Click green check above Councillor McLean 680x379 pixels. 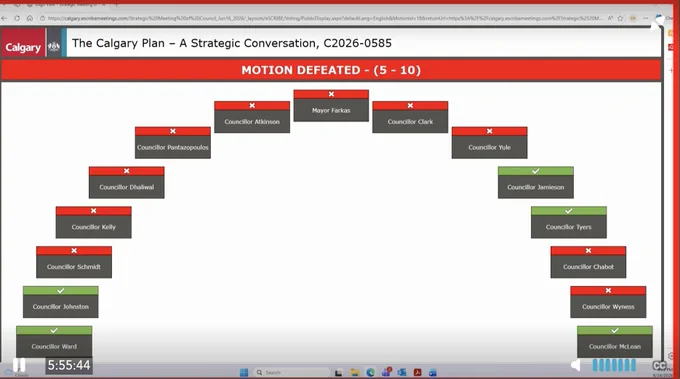coord(615,330)
